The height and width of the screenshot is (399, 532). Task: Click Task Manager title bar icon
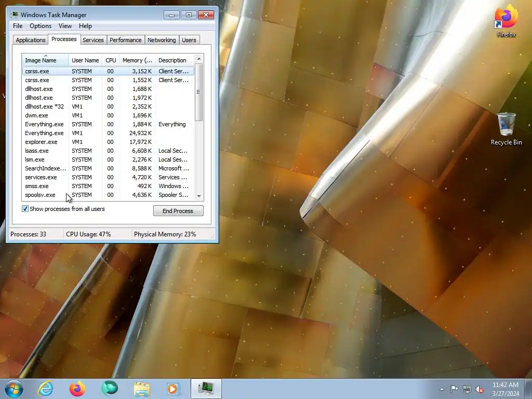click(14, 15)
